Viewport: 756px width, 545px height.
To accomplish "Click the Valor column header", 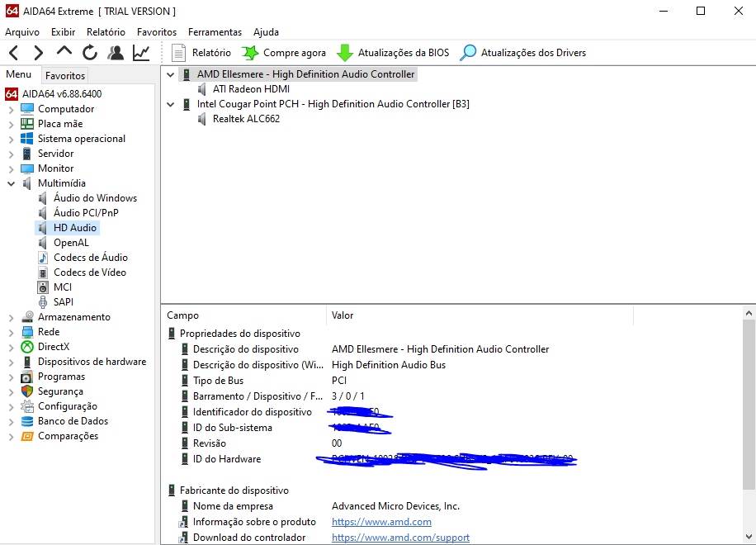I will 480,315.
